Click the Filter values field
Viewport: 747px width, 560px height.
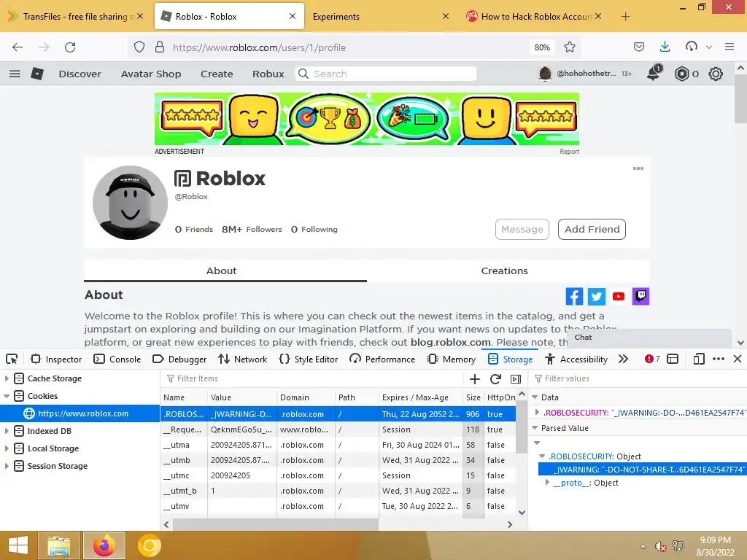click(638, 379)
